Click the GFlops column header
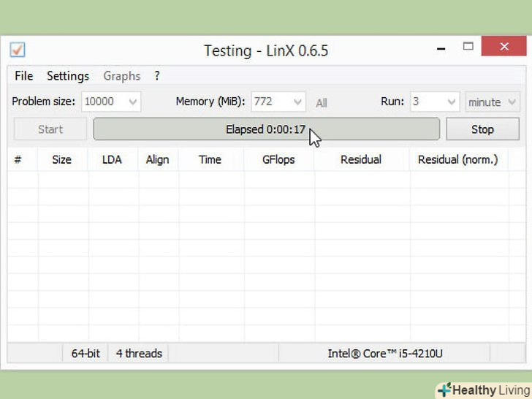Screen dimensions: 532x399 click(278, 159)
